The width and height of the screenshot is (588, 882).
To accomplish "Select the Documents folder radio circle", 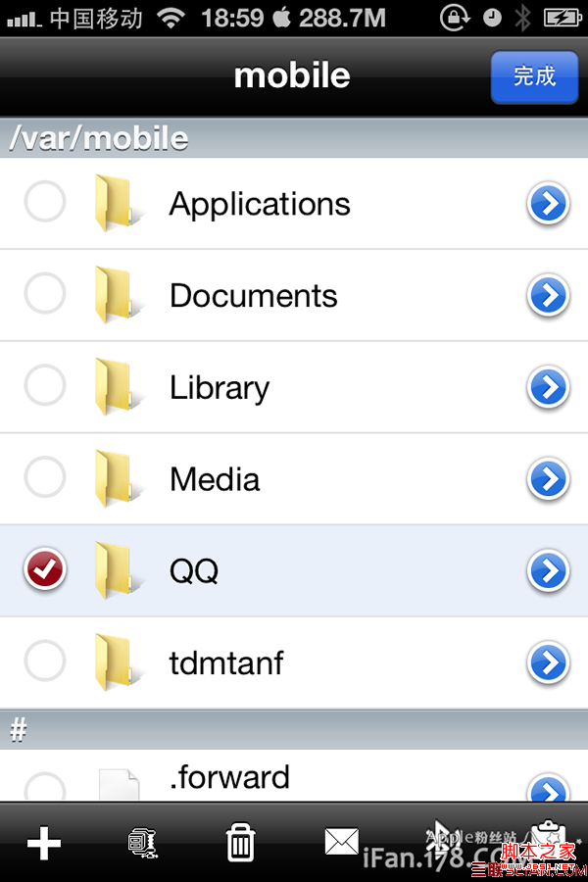I will coord(45,294).
